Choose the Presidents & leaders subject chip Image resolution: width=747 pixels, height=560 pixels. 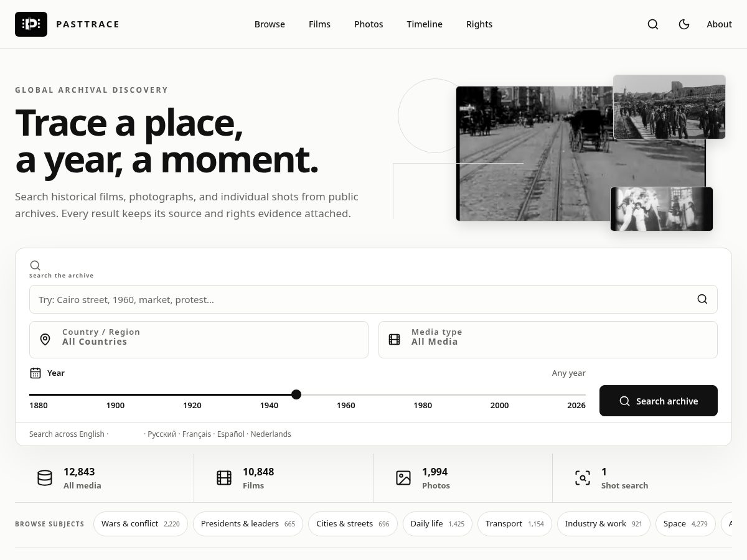tap(248, 524)
